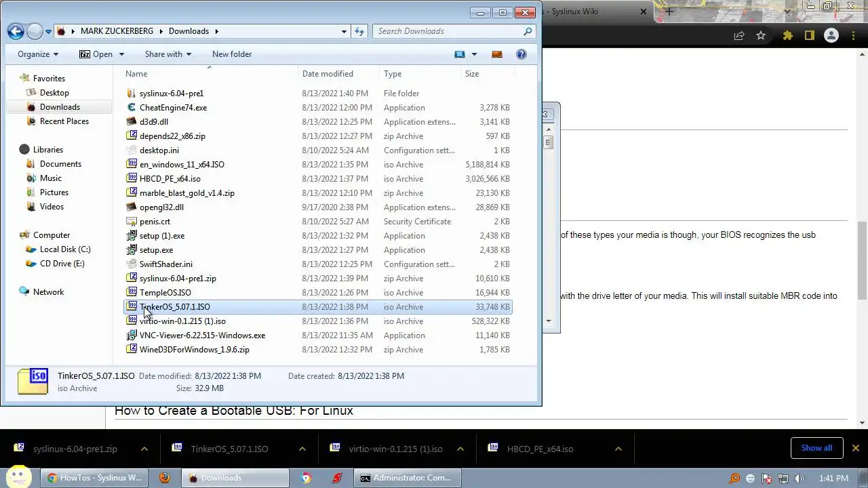The height and width of the screenshot is (488, 868).
Task: Sort files by Type column header
Action: (x=420, y=74)
